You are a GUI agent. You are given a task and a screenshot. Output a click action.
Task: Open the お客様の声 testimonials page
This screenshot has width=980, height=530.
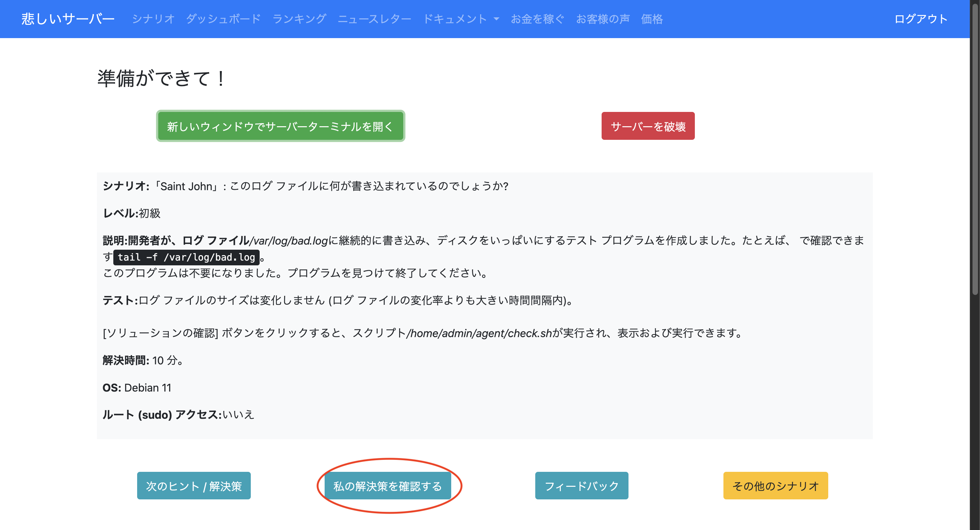(x=603, y=19)
